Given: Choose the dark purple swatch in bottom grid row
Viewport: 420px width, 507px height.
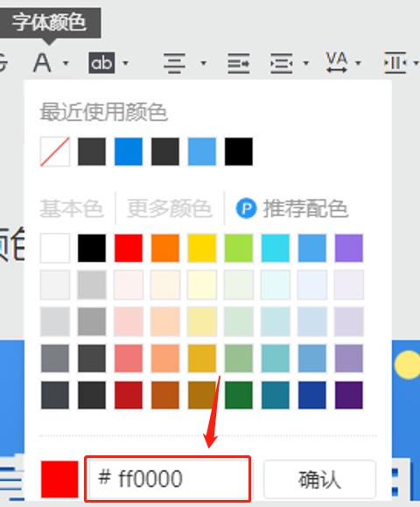Looking at the screenshot, I should pyautogui.click(x=349, y=395).
